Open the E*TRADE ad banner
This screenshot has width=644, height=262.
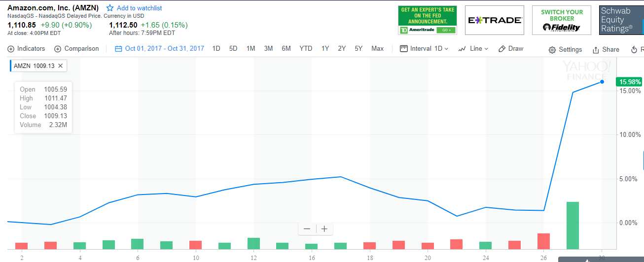(x=495, y=20)
